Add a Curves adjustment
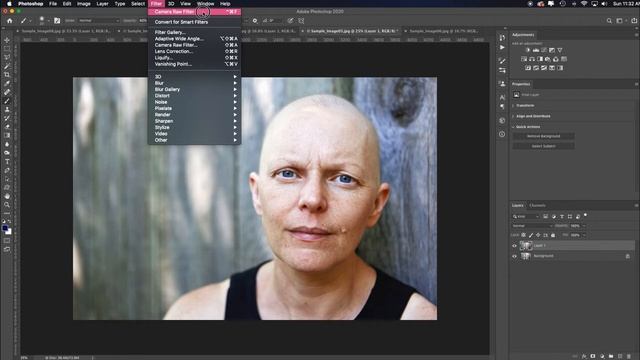This screenshot has height=360, width=640. (x=544, y=50)
